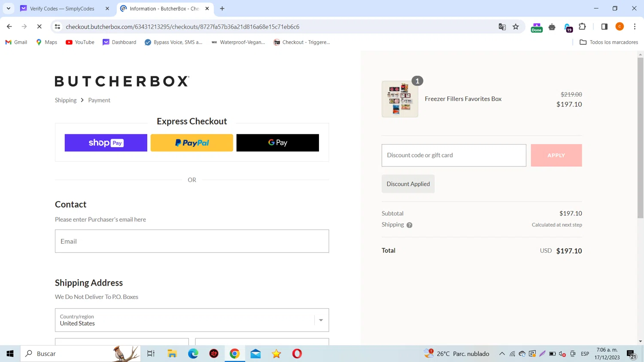This screenshot has width=644, height=362.
Task: Open the Todos los marcadores folder
Action: coord(609,42)
